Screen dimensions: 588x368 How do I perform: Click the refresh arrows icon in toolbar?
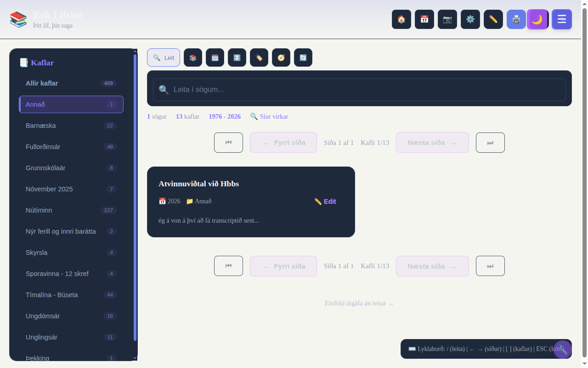(303, 57)
